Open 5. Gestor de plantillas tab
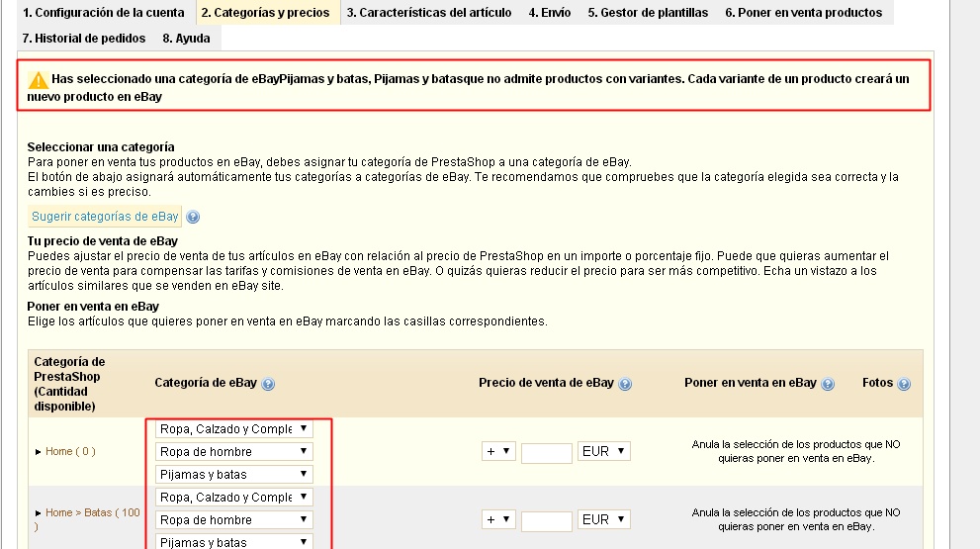This screenshot has height=549, width=980. pyautogui.click(x=648, y=13)
